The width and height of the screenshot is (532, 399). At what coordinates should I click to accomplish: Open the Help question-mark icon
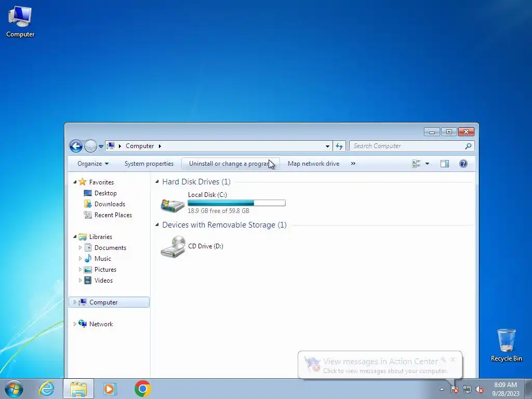pyautogui.click(x=463, y=164)
